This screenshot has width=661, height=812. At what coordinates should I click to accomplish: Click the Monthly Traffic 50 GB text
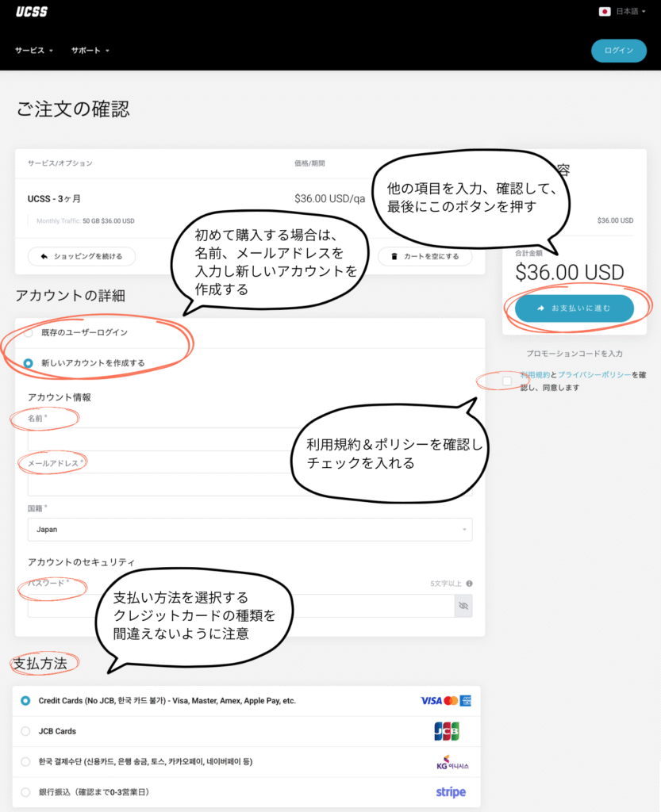pyautogui.click(x=86, y=221)
